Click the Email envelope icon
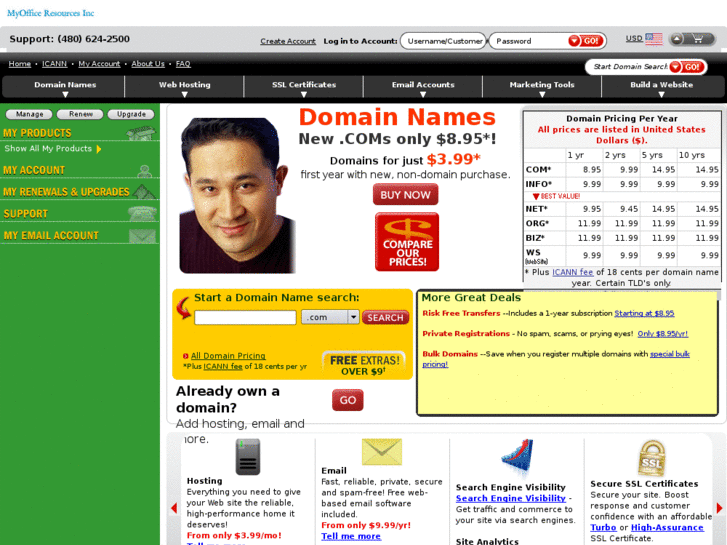Viewport: 727px width, 545px height. tap(382, 452)
